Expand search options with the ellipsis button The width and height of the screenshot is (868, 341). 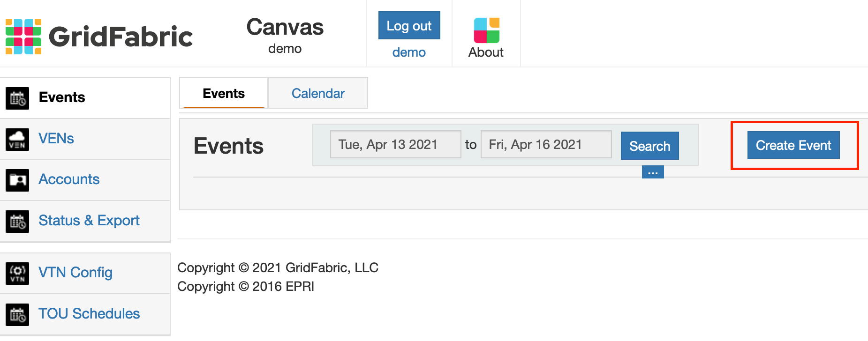click(x=653, y=172)
